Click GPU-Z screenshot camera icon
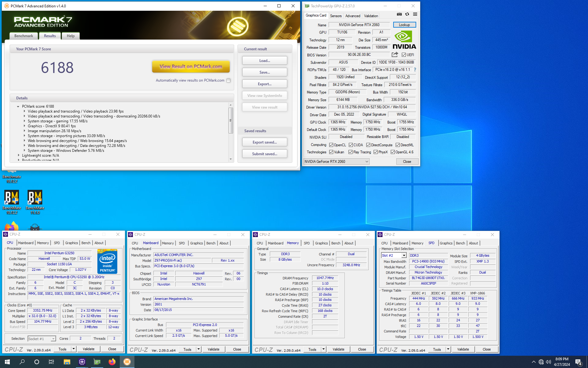The width and height of the screenshot is (588, 368). (x=399, y=14)
